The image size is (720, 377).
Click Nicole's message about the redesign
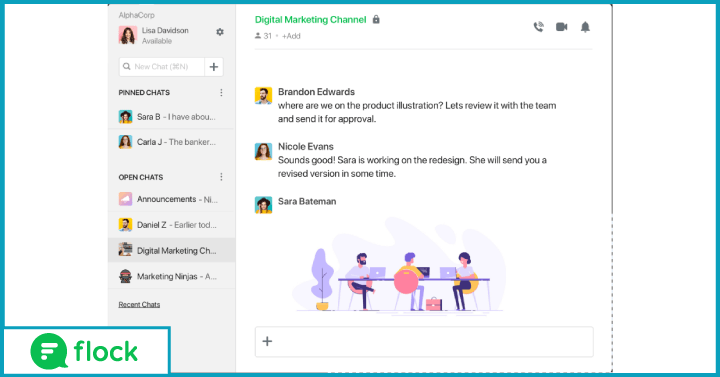click(x=412, y=167)
